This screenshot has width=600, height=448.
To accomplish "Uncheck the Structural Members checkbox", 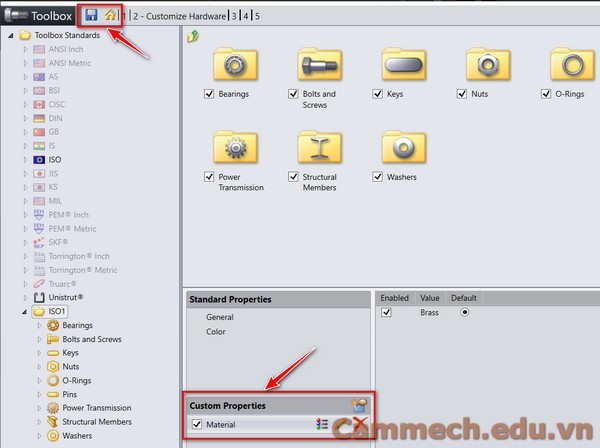I will pyautogui.click(x=293, y=177).
